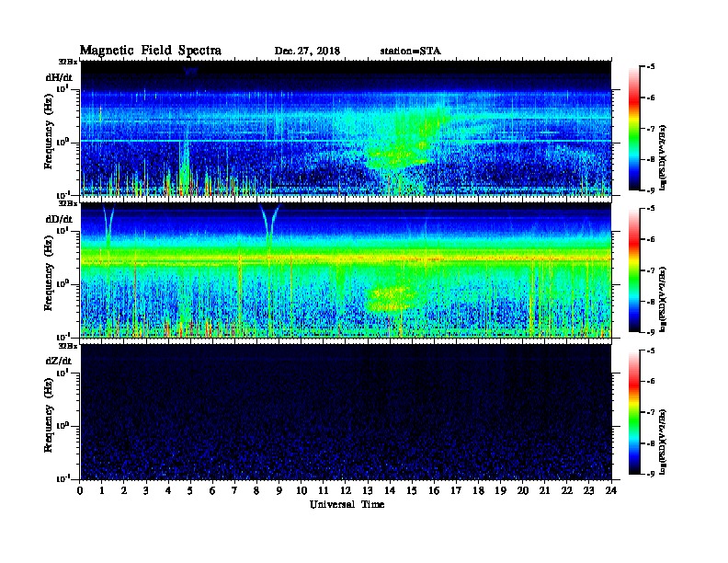Screen dimensions: 728x563
Task: Click hour tick label "23" on time axis
Action: pos(588,490)
